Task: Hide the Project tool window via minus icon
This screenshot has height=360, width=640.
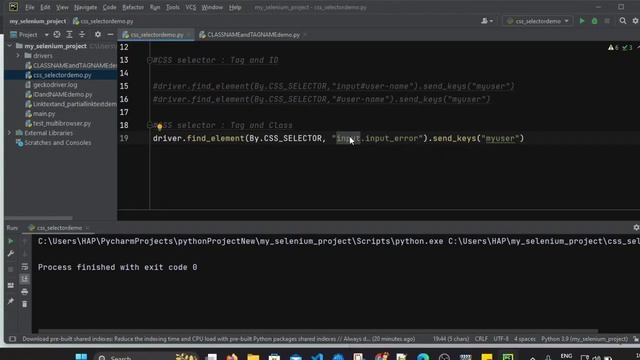Action: [110, 35]
